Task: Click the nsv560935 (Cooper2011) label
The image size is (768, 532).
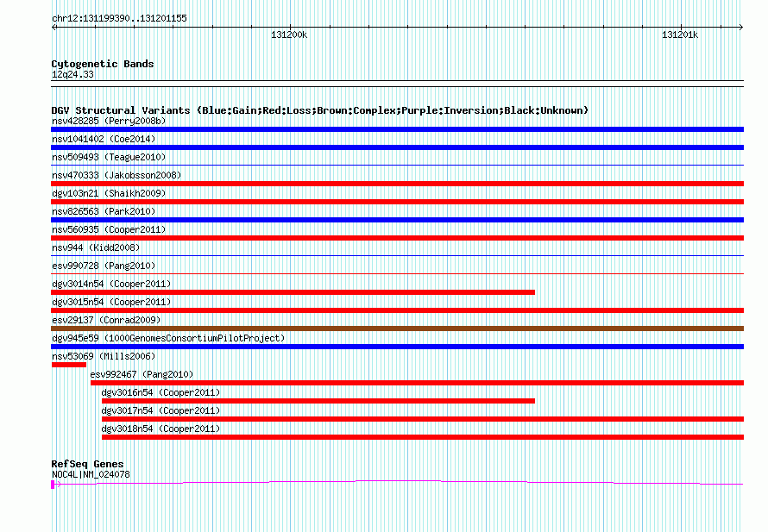Action: [109, 229]
